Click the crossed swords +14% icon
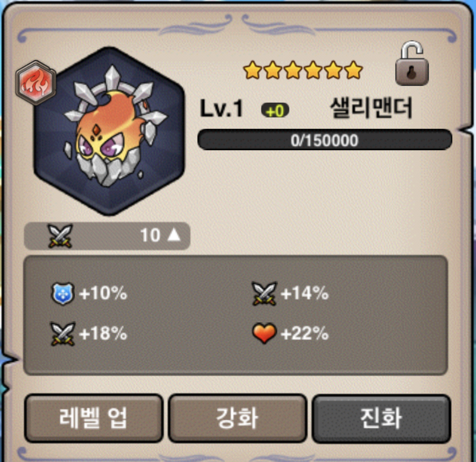This screenshot has height=462, width=476. point(264,293)
